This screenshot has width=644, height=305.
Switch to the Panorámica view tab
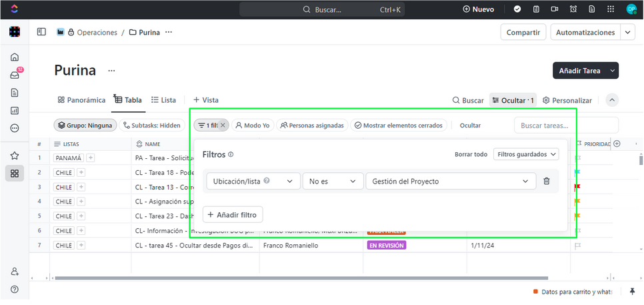point(81,100)
